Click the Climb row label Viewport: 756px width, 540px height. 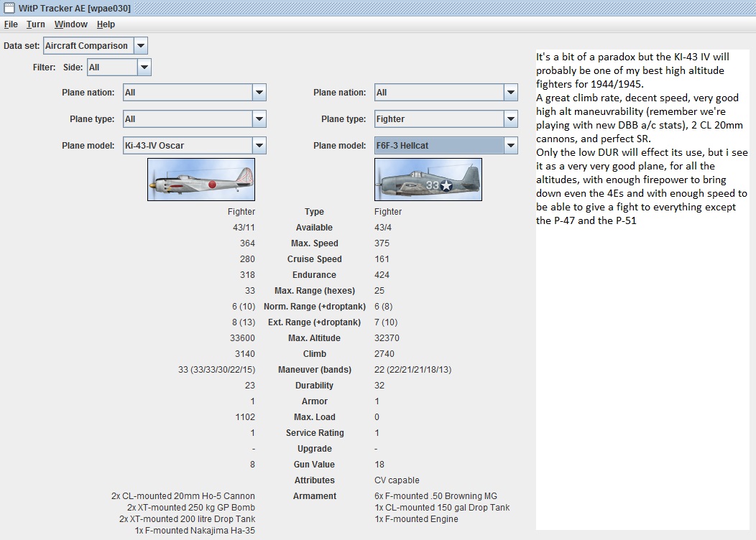(314, 354)
